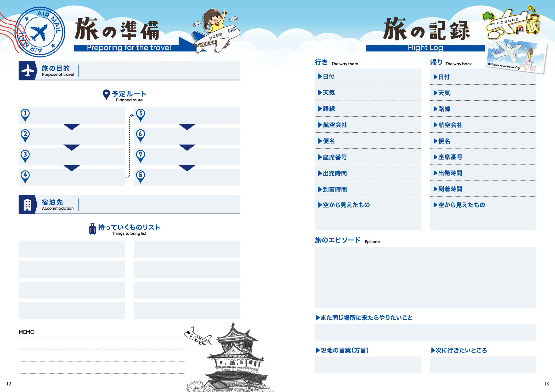The width and height of the screenshot is (555, 392).
Task: Click the Preparing for the travel banner
Action: (129, 48)
